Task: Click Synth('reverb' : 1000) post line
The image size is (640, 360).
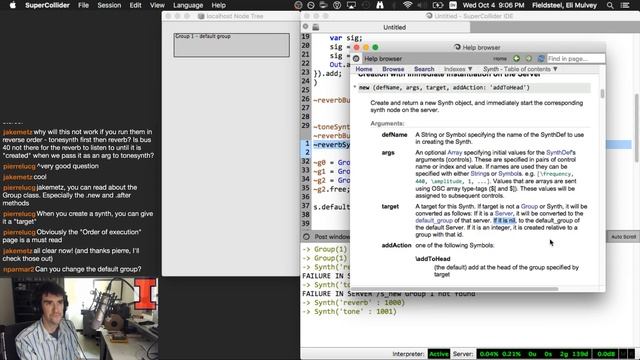Action: coord(354,302)
